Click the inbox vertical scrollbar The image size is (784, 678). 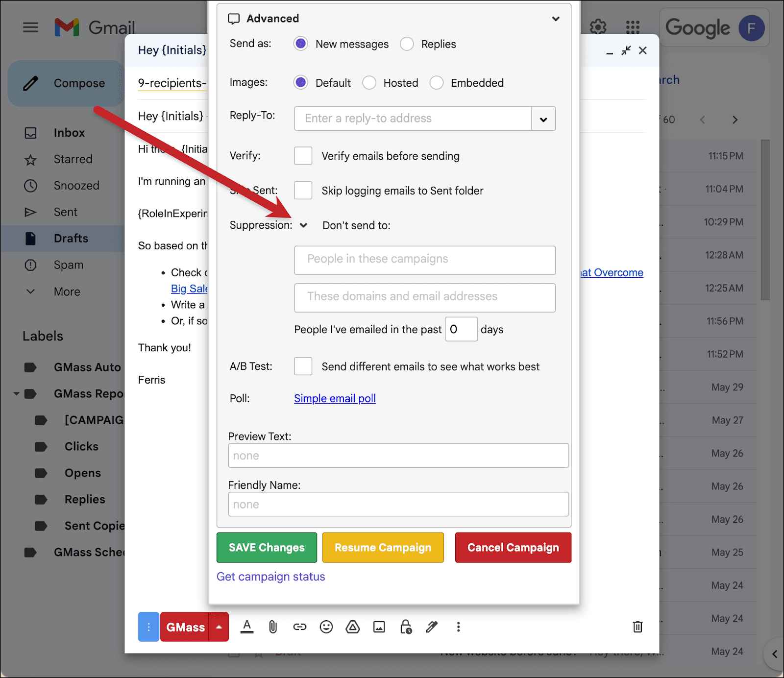(765, 220)
